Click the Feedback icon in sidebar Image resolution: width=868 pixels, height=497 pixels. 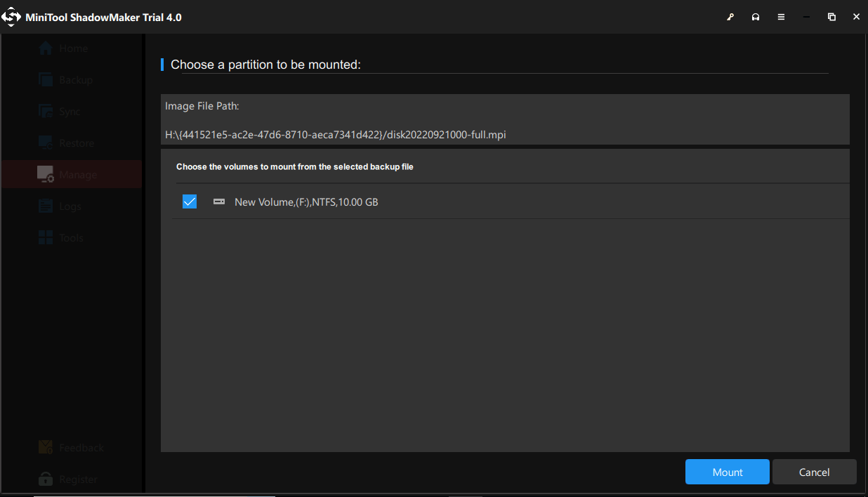[46, 448]
